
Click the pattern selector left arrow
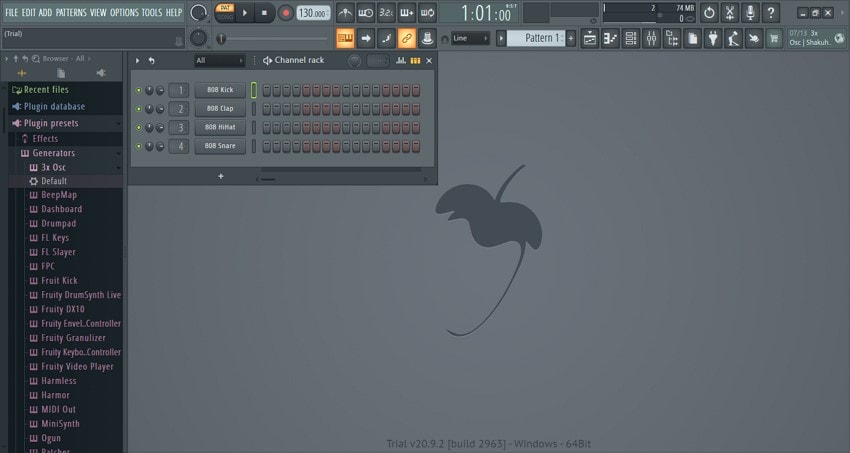[501, 38]
